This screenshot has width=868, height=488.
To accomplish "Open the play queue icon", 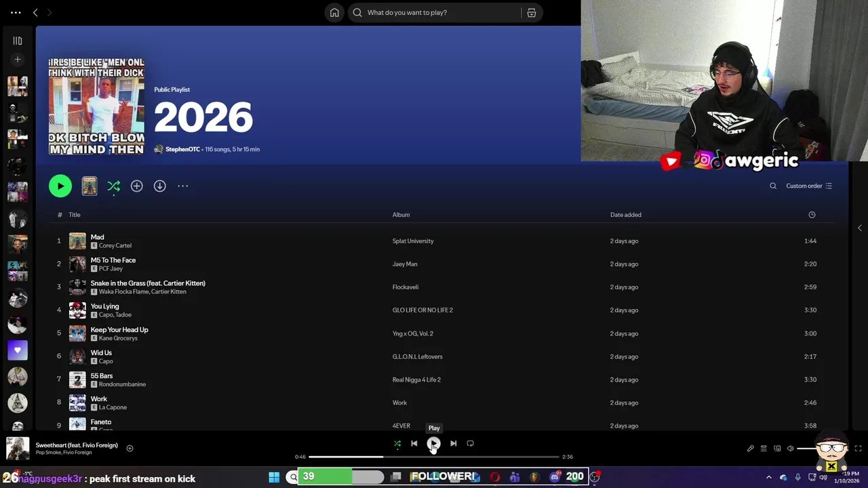I will coord(764,448).
